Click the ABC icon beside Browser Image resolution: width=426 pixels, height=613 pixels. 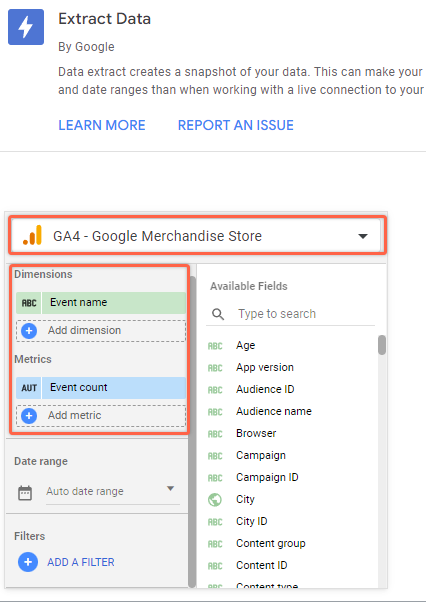point(215,434)
